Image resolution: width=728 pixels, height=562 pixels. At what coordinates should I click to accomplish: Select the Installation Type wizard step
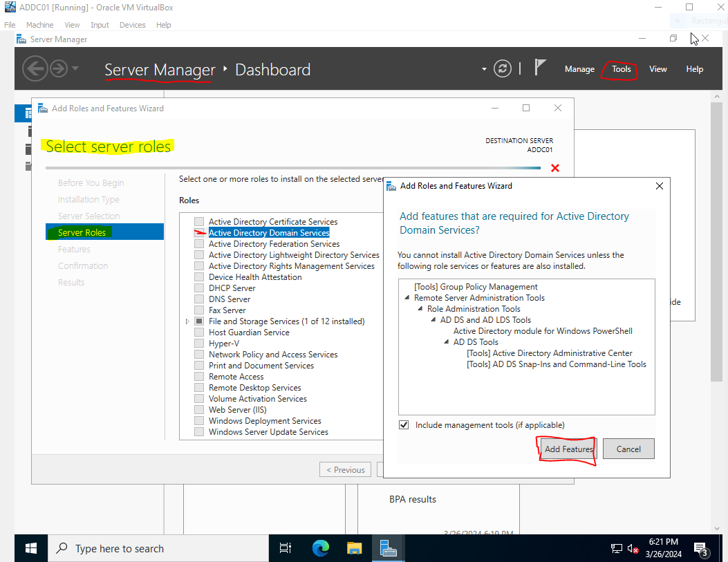(x=88, y=200)
